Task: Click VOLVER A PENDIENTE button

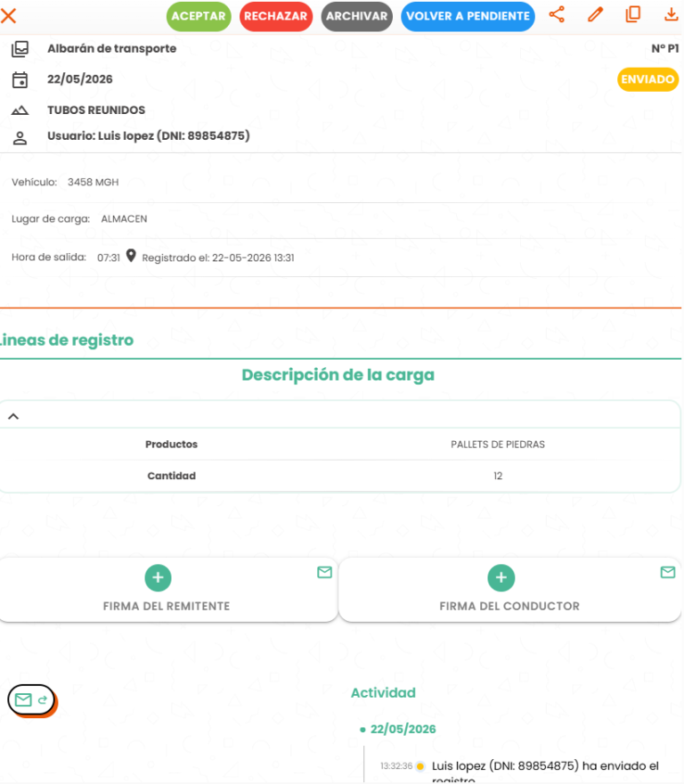Action: (468, 16)
